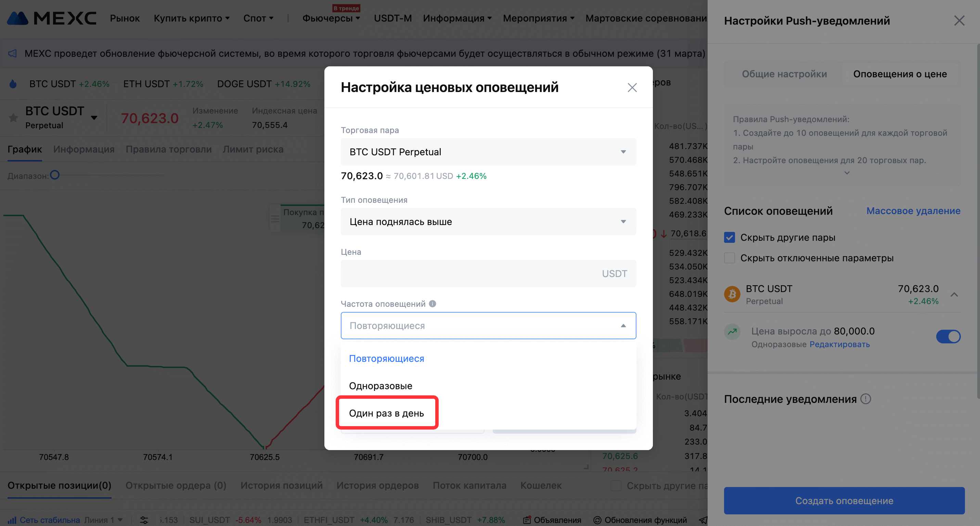This screenshot has height=526, width=980.
Task: Switch to Общие настройки tab
Action: pyautogui.click(x=784, y=74)
